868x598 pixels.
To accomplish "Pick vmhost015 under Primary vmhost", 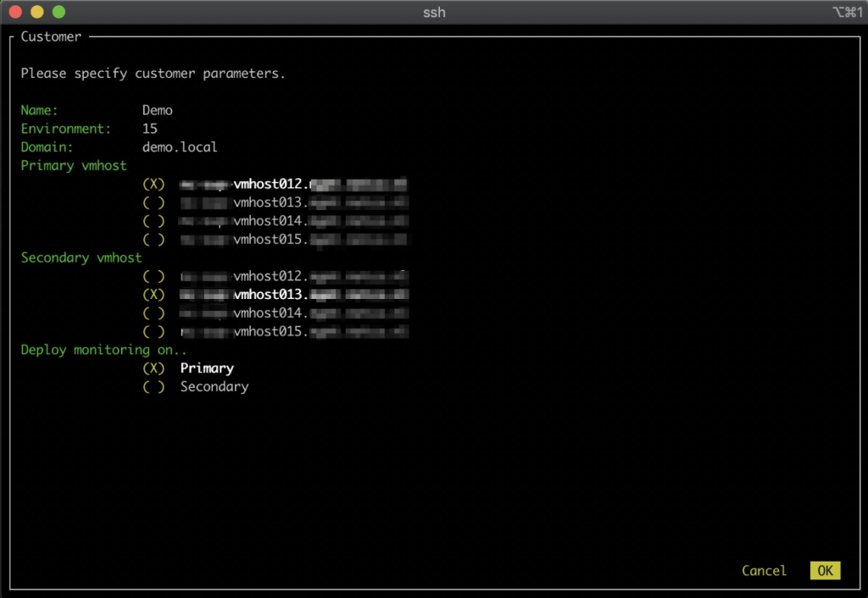I will click(x=153, y=240).
